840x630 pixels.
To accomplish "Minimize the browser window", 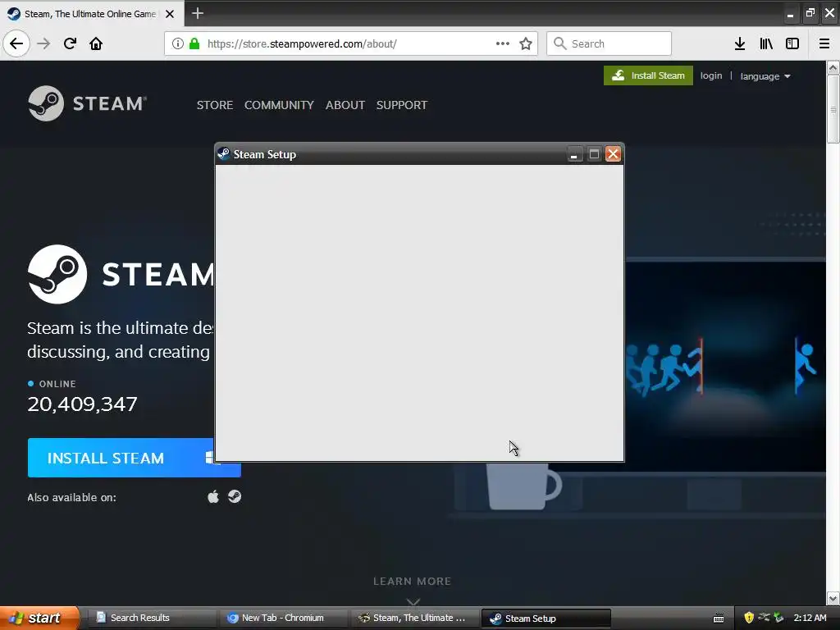I will click(790, 14).
